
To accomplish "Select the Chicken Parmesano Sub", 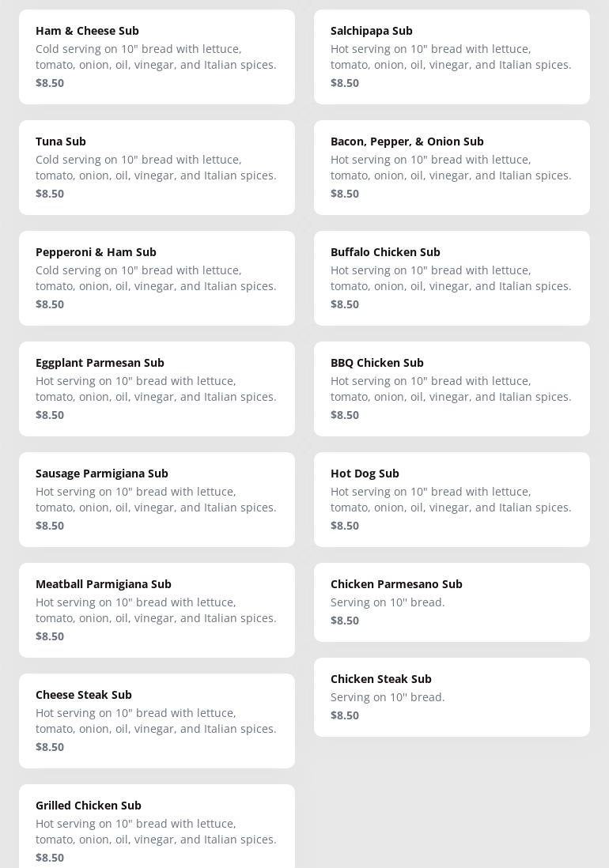I will coord(452,602).
